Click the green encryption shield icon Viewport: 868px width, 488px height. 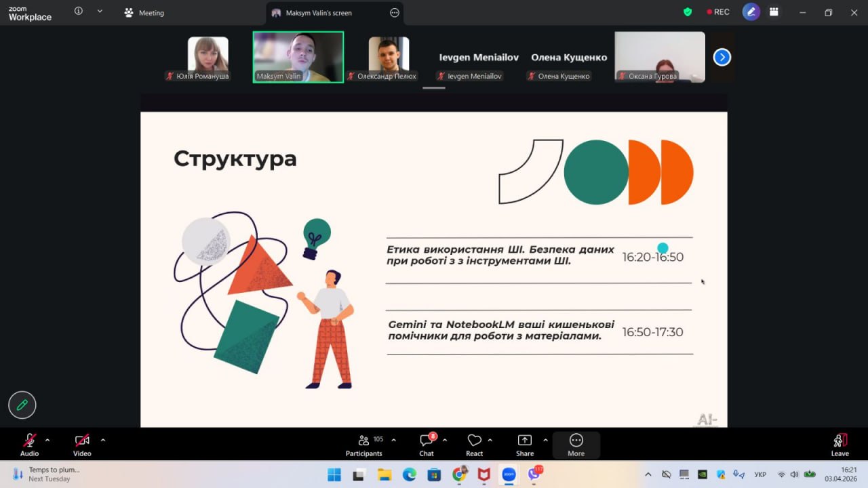(688, 12)
